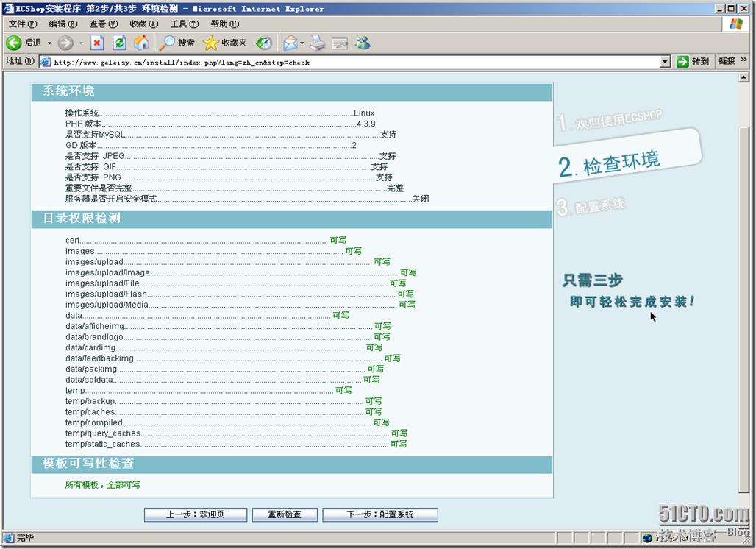Open the Favorites (收藏) menu
The width and height of the screenshot is (756, 549).
point(144,24)
